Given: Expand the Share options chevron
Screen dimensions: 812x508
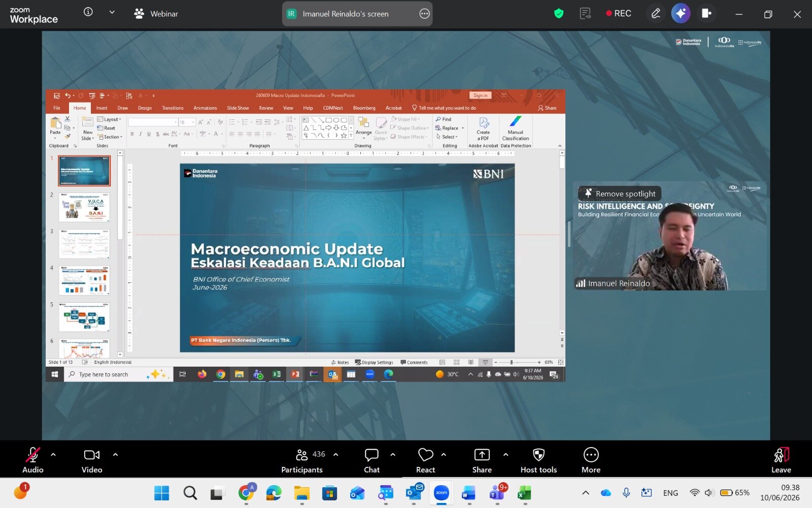Looking at the screenshot, I should tap(505, 455).
